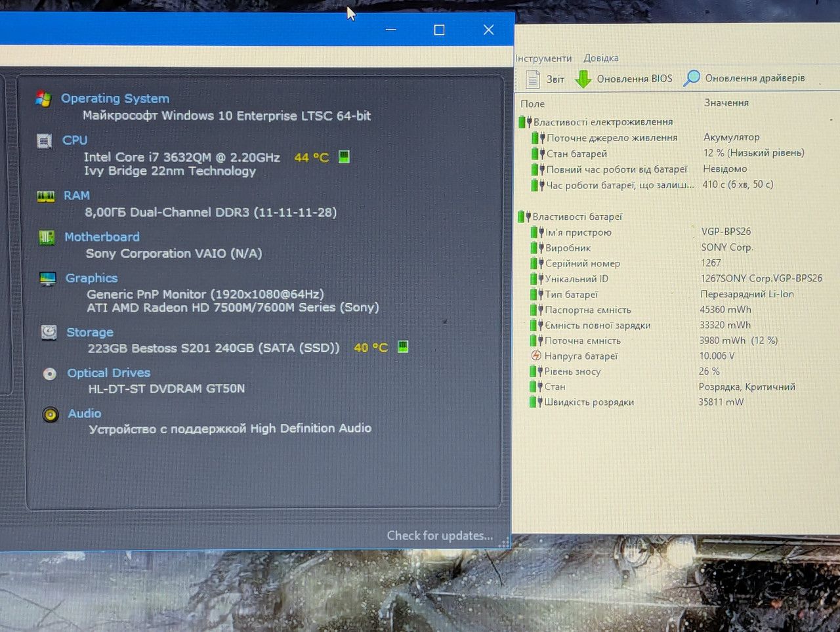Click the CPU chip icon
Image resolution: width=840 pixels, height=632 pixels.
pyautogui.click(x=45, y=141)
